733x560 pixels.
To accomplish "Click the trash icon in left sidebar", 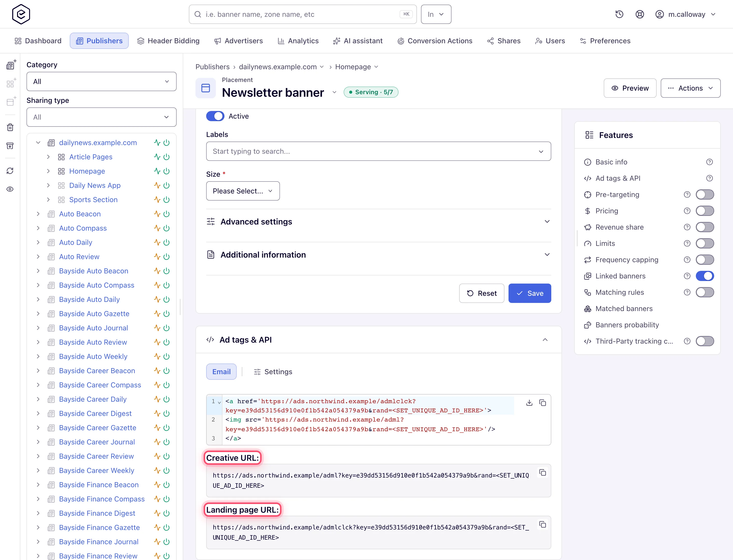I will click(10, 127).
